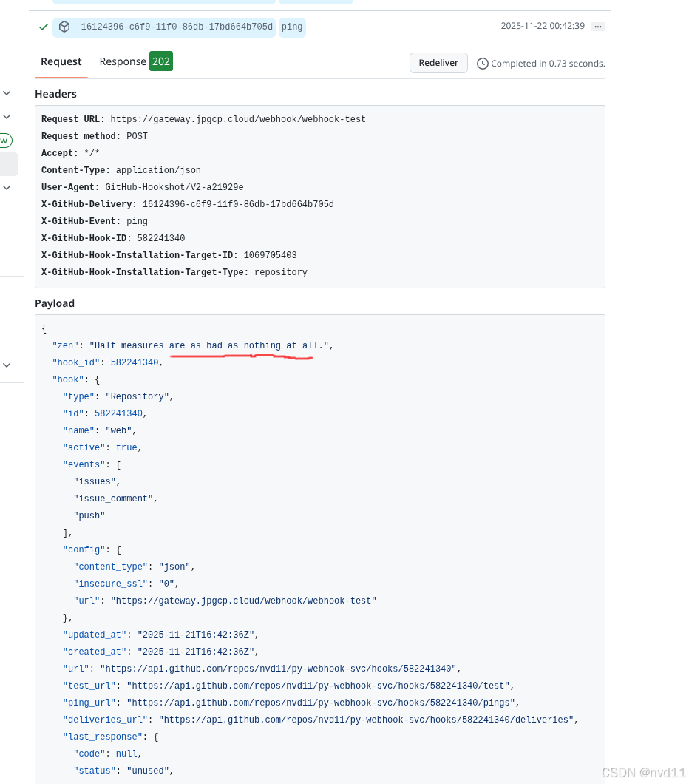Click the "push" event entry
Image resolution: width=689 pixels, height=784 pixels.
pos(89,516)
